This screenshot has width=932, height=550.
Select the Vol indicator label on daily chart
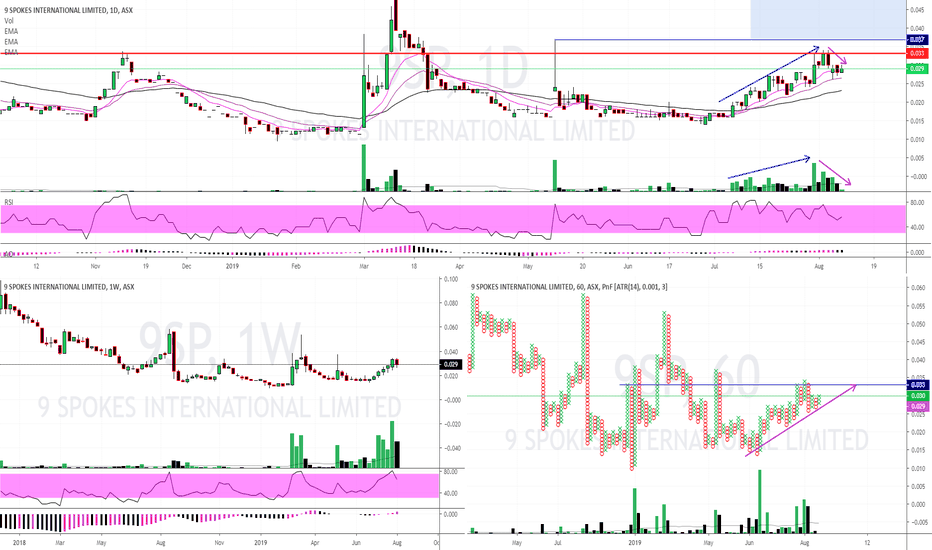[9, 21]
